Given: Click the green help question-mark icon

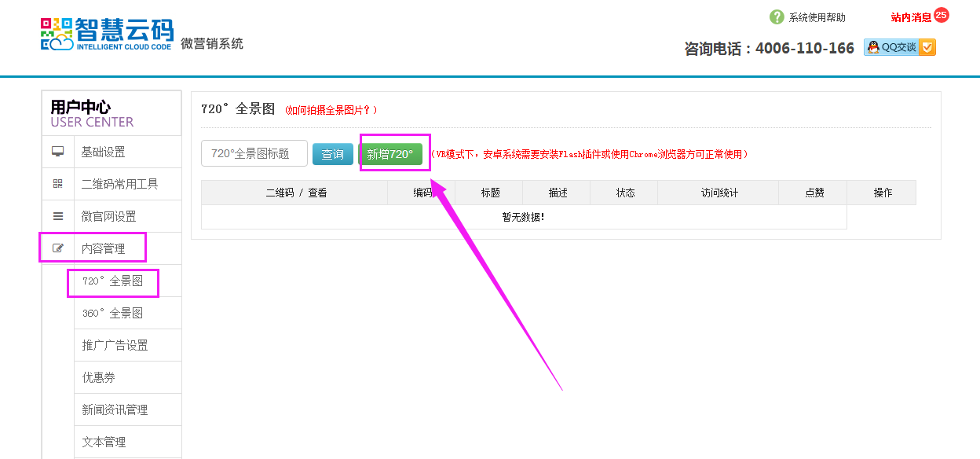Looking at the screenshot, I should point(777,17).
